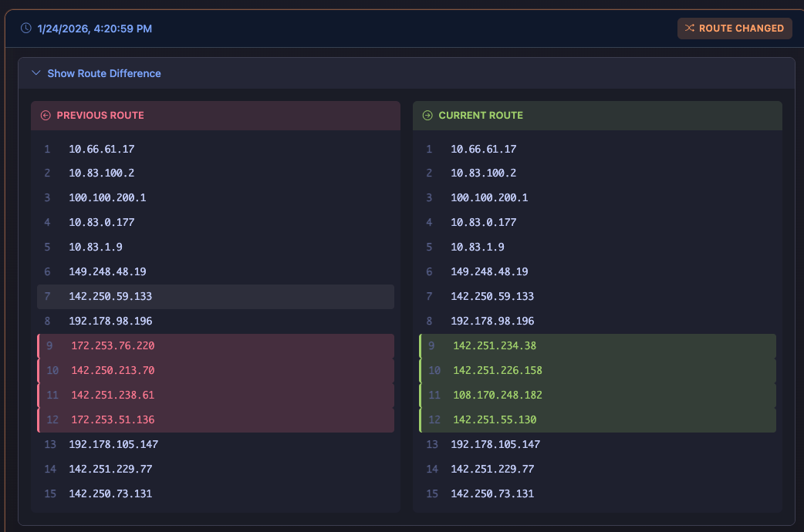
Task: Click the green accent bar beside hop 10
Action: tap(418, 370)
